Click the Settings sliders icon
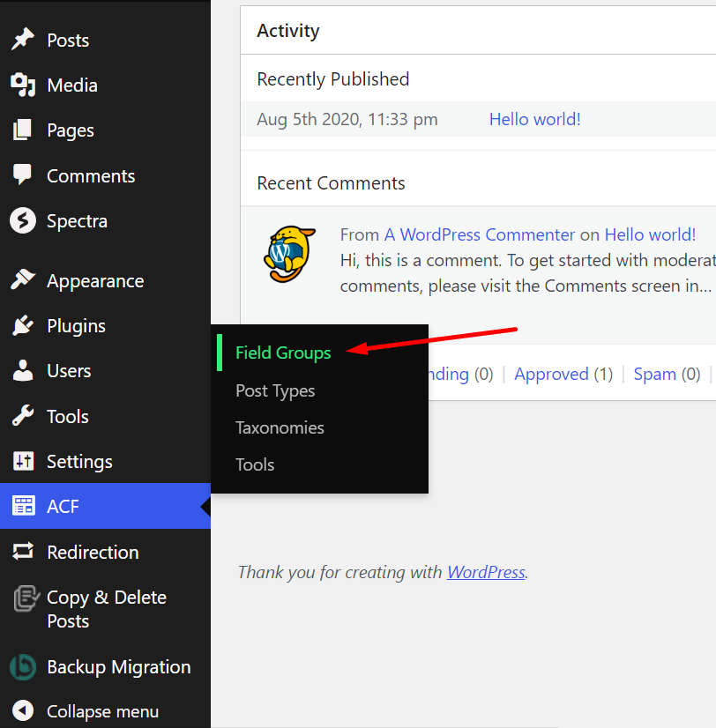 pos(22,461)
